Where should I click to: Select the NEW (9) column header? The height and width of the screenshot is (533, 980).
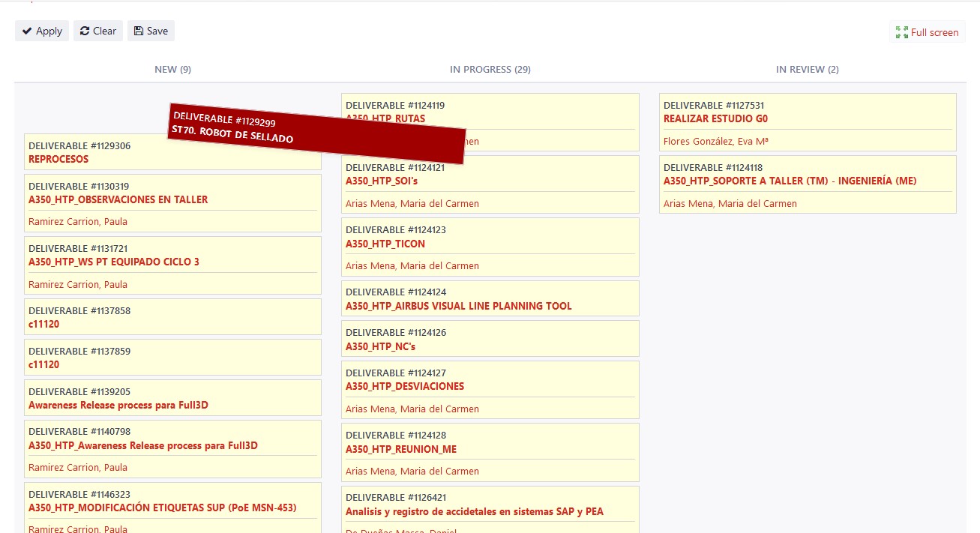coord(172,70)
